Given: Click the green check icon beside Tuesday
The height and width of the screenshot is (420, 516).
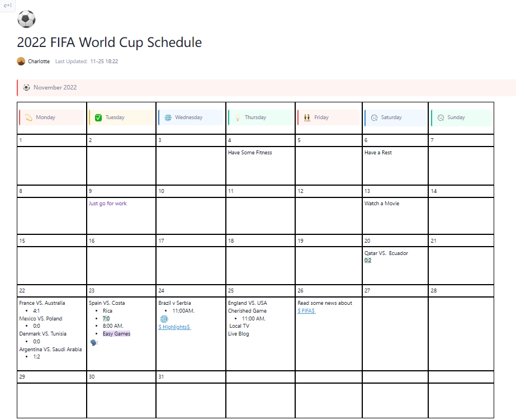Looking at the screenshot, I should tap(98, 117).
